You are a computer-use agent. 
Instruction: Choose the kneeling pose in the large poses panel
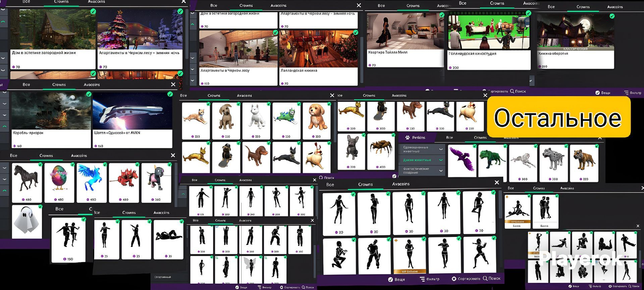click(339, 256)
